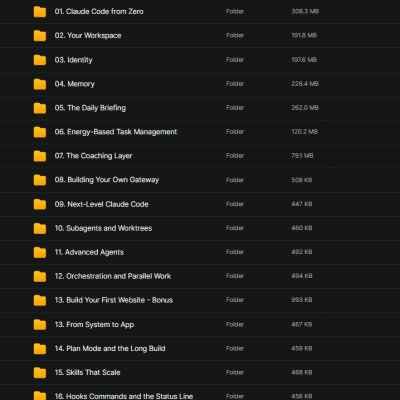Click the 492 KB size value

pos(302,252)
